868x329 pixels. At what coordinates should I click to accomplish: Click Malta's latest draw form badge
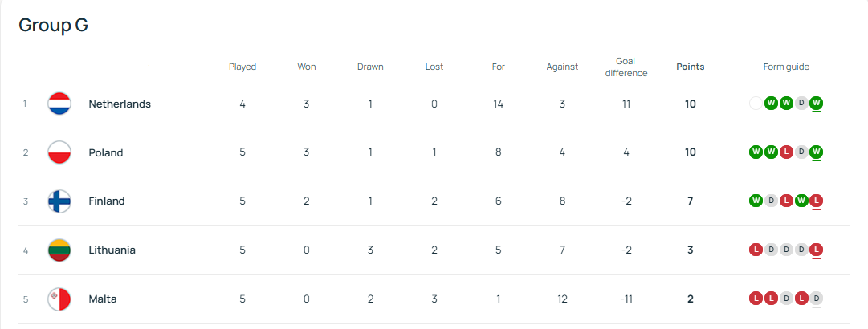pos(817,299)
